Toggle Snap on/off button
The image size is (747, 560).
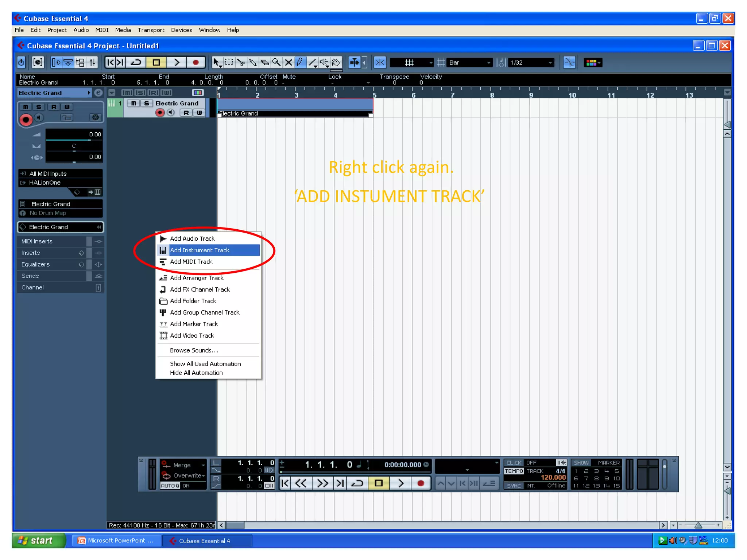coord(380,63)
